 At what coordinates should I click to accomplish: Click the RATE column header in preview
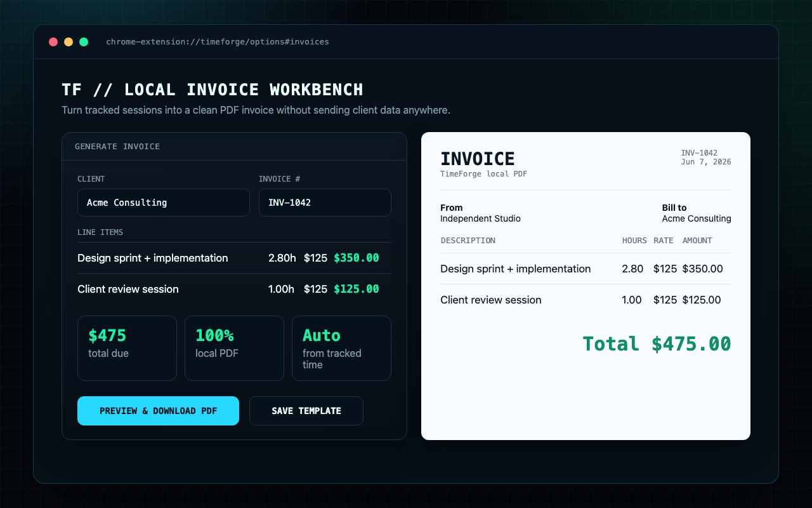coord(664,241)
